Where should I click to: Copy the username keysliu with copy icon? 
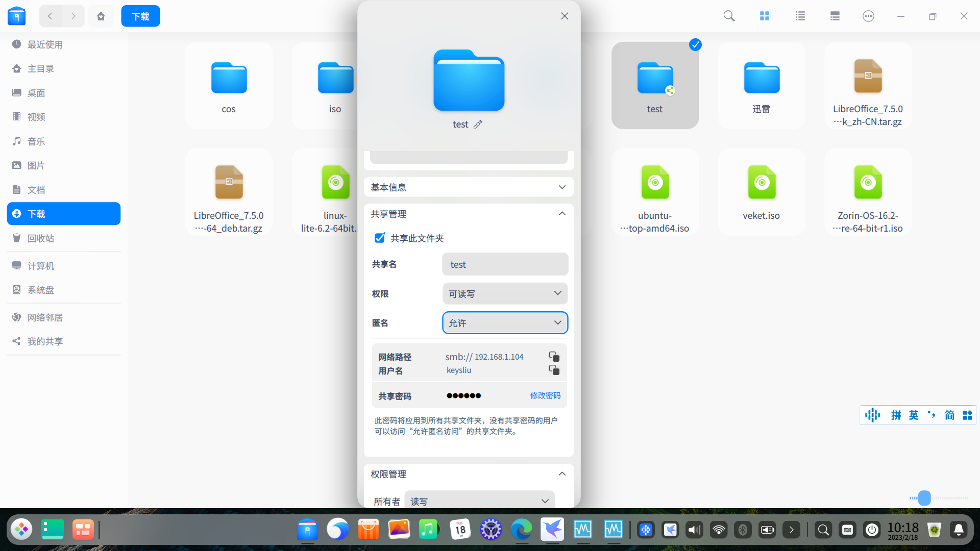pyautogui.click(x=553, y=369)
